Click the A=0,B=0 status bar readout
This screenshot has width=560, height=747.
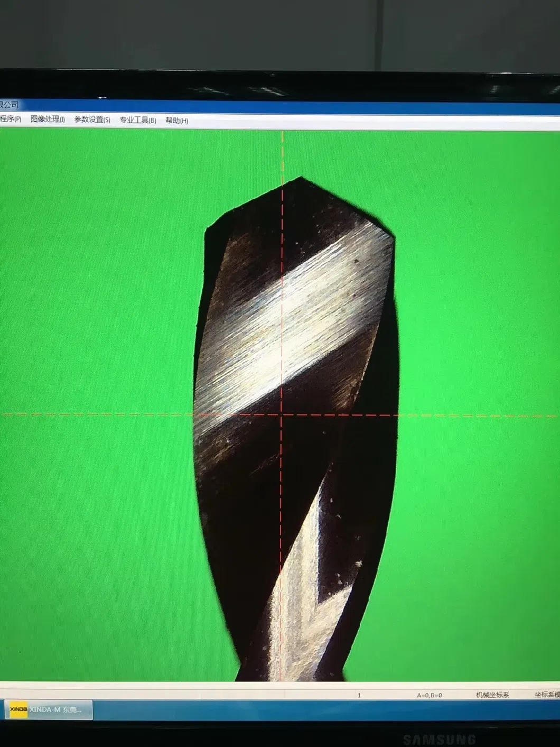pos(429,695)
